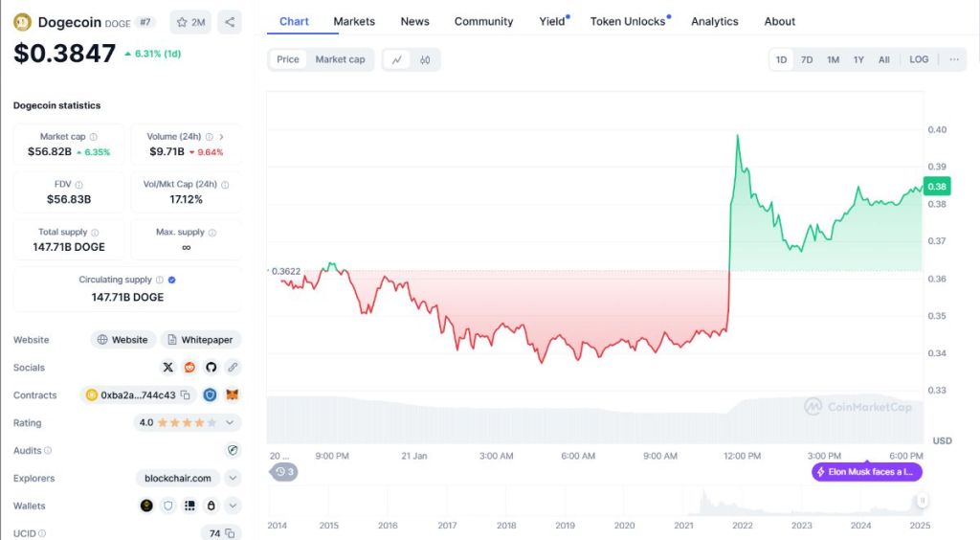
Task: Set chart range to 1D
Action: click(781, 60)
